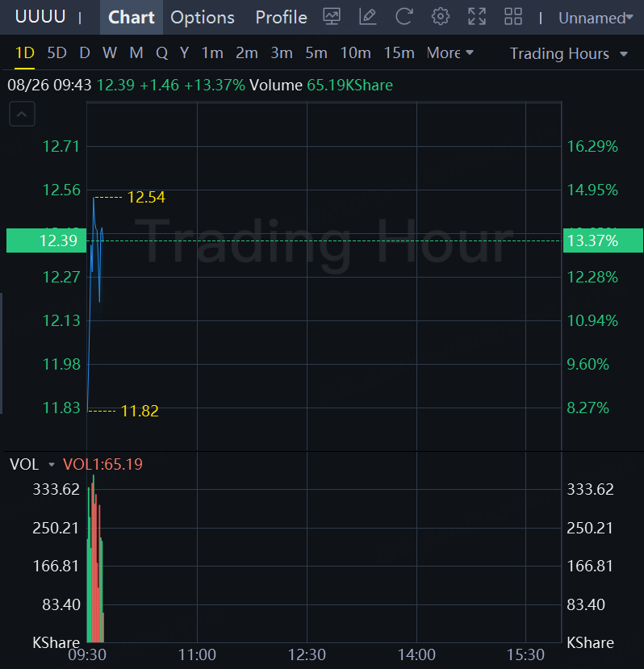Click the 12:30 time axis label
The image size is (644, 669).
(307, 654)
